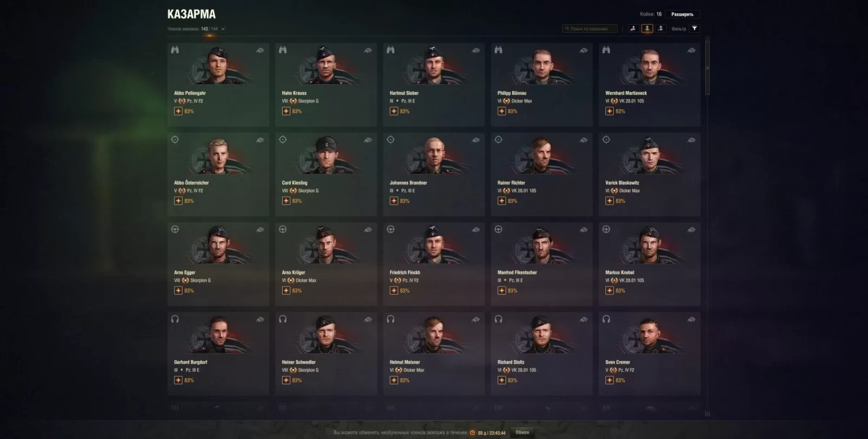Click radio headset icon on Gerhard Burgdorf card

pos(175,319)
